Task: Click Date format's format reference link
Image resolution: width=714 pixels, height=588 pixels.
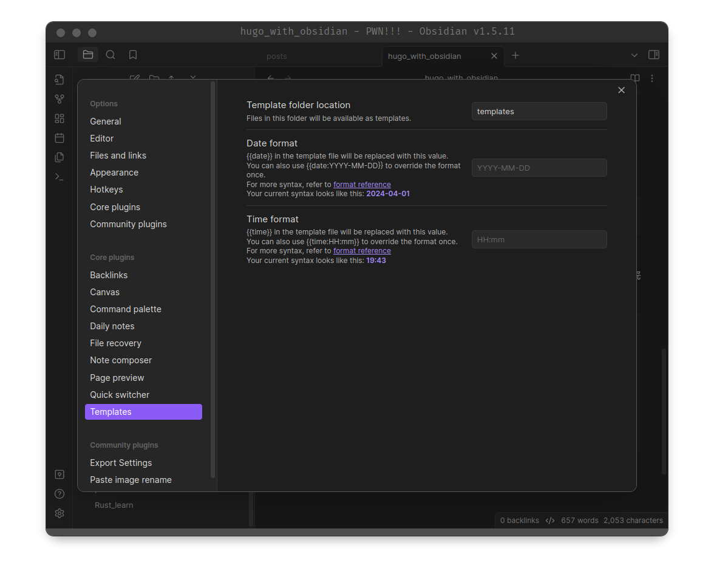Action: tap(362, 185)
